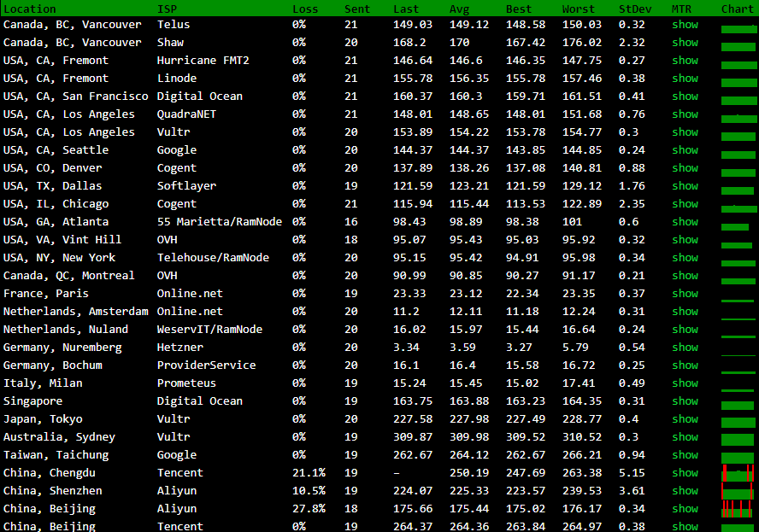
Task: Select the 'Prometeus' ISP cell
Action: (x=186, y=383)
